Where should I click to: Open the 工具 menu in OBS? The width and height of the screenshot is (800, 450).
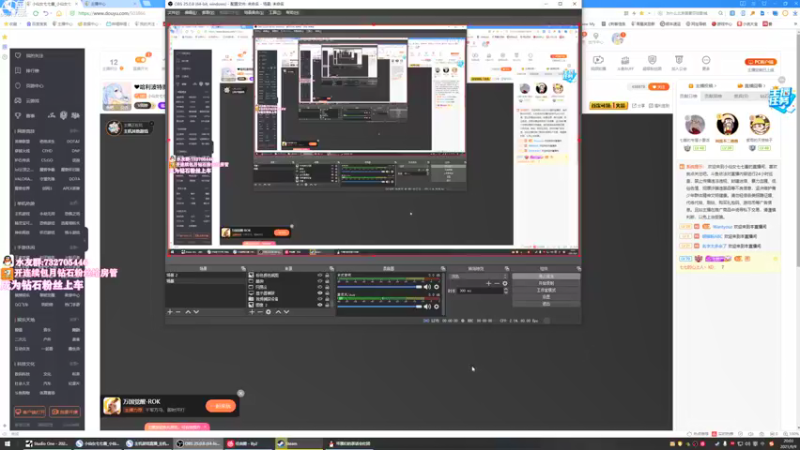point(274,12)
